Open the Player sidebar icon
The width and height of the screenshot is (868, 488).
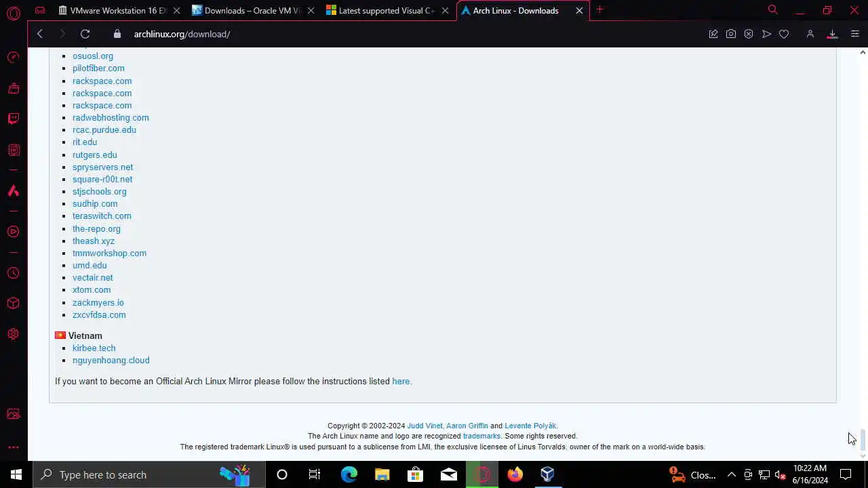click(13, 232)
